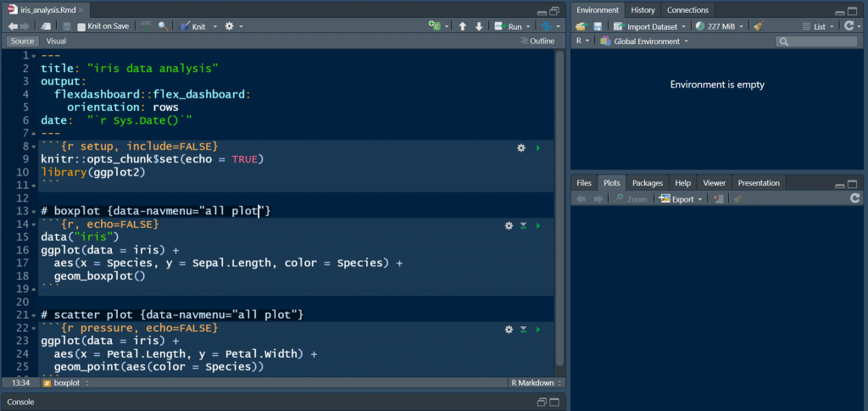Run the boxplot chunk play icon
Image resolution: width=868 pixels, height=411 pixels.
click(538, 225)
